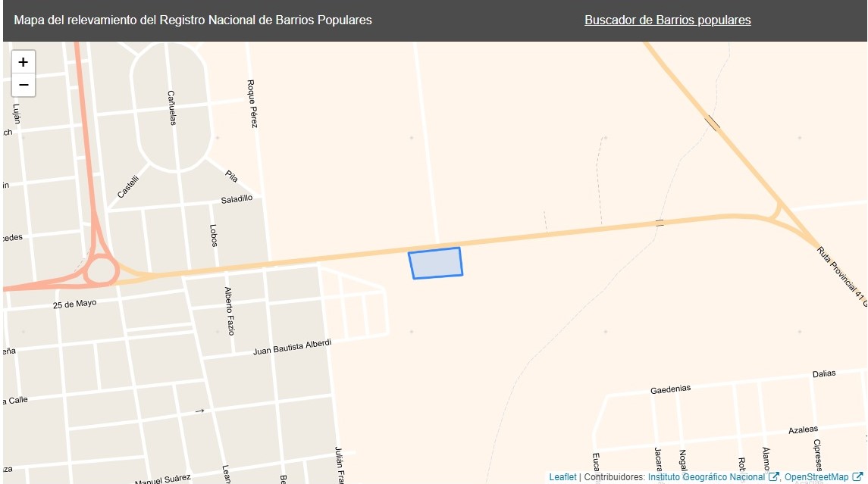Click the one-way arrow marker on the street
This screenshot has width=868, height=484.
point(199,411)
